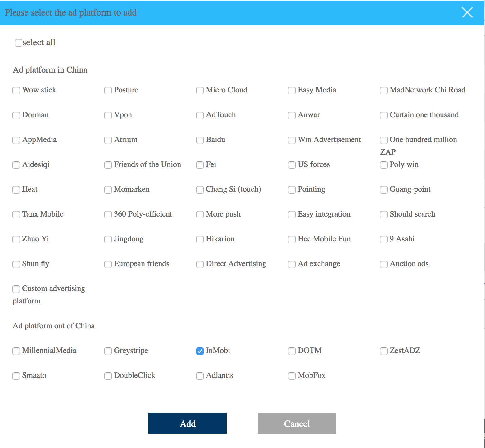This screenshot has width=485, height=448.
Task: Tick the Jingdong checkbox
Action: point(108,240)
